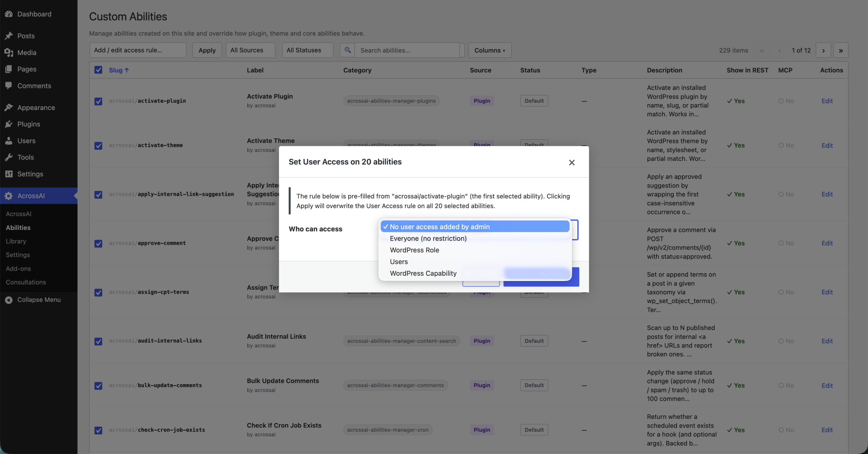This screenshot has width=868, height=454.
Task: Edit the check-cron-job-exists ability
Action: coord(827,430)
